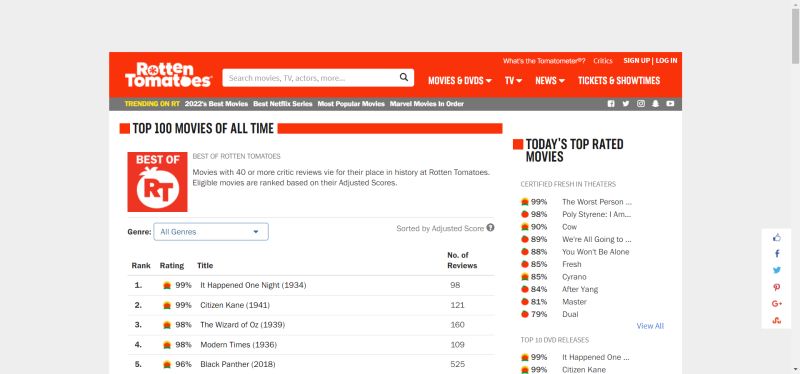
Task: Click the thumbs-up like share icon
Action: 777,237
